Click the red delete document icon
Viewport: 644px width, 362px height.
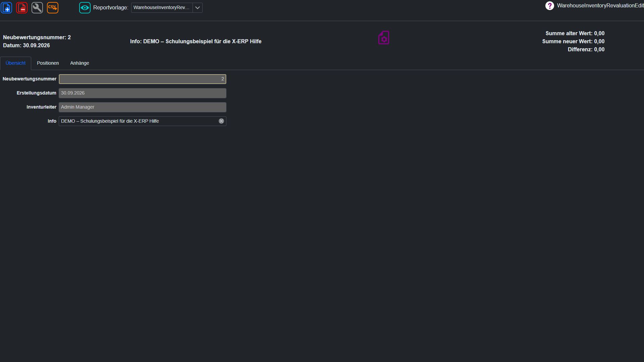(22, 7)
